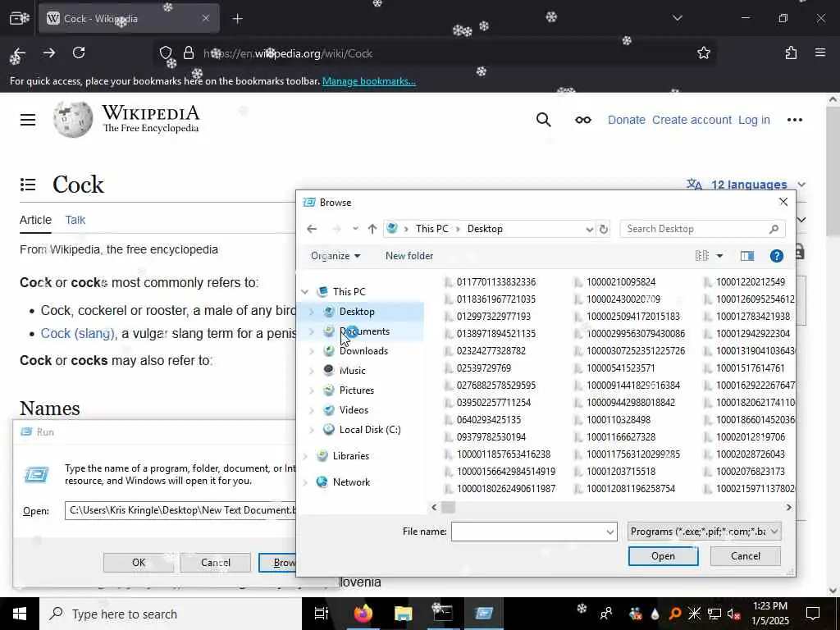The height and width of the screenshot is (630, 840).
Task: Open the address path history dropdown
Action: [x=589, y=230]
